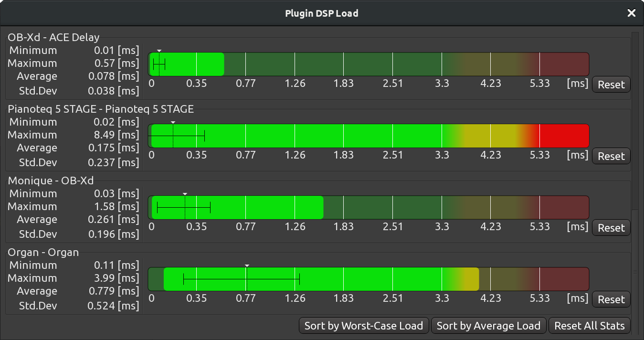Click the Std.Dev value 0.524 [ms]
644x340 pixels.
click(114, 306)
